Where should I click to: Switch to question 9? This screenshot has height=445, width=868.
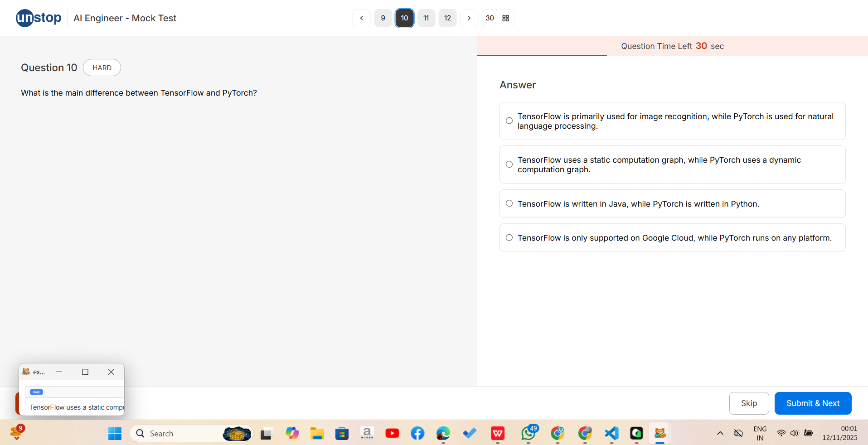pyautogui.click(x=383, y=18)
